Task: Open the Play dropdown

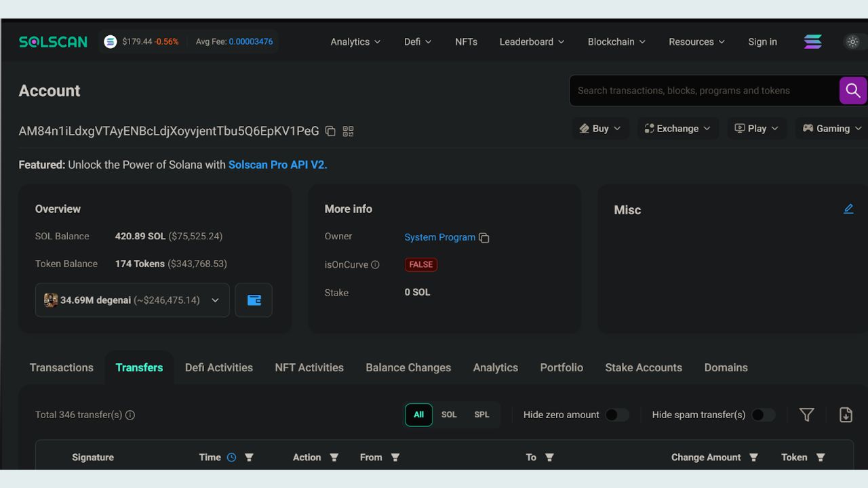Action: pyautogui.click(x=757, y=129)
